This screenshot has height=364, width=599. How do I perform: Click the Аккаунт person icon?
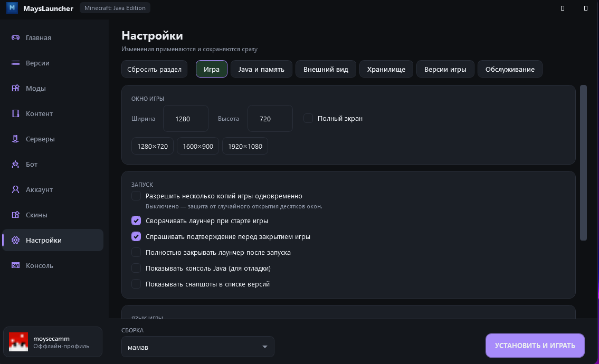click(15, 189)
